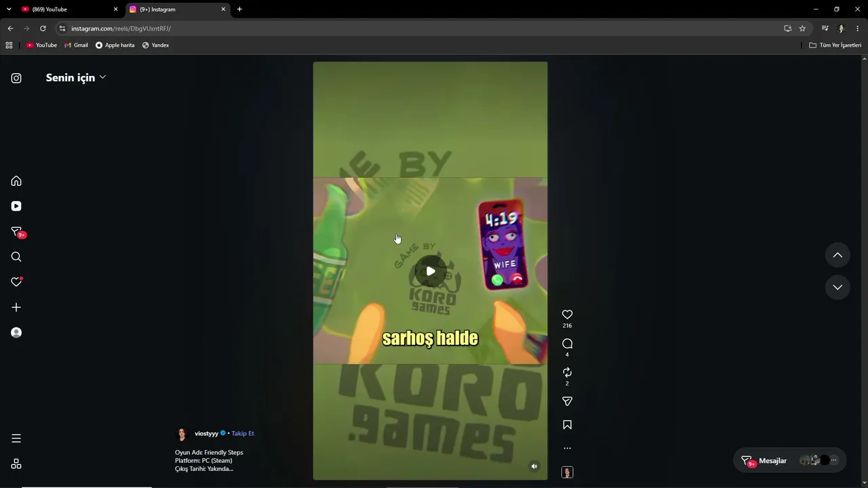
Task: Click the like count 216
Action: click(x=568, y=326)
